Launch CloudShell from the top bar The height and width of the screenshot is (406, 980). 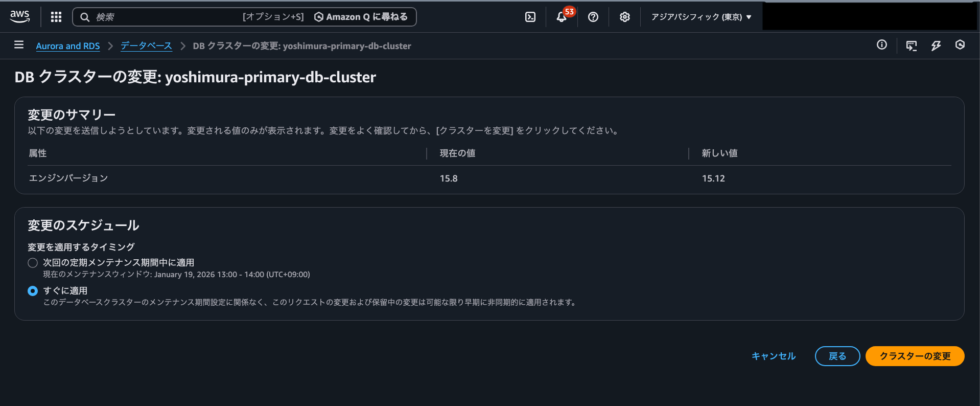[530, 17]
